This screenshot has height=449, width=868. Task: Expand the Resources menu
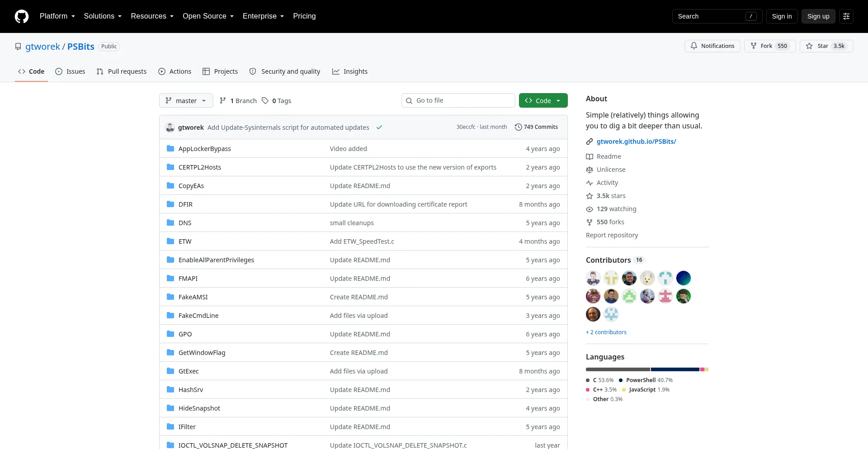[152, 16]
